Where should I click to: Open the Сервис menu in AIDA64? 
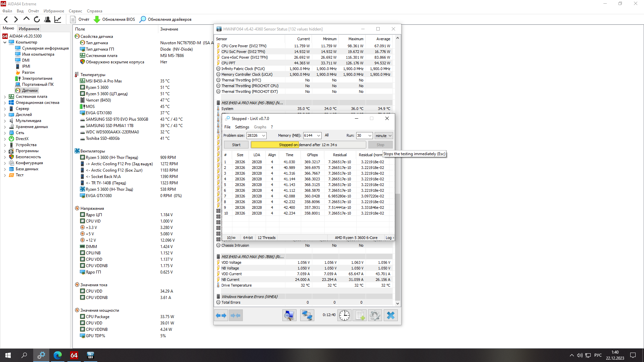(75, 11)
